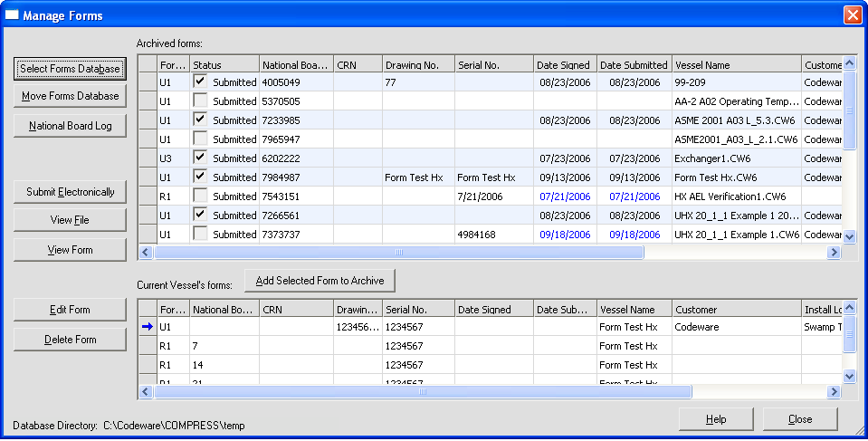Click archived forms scroll right arrow
The image size is (868, 441).
pyautogui.click(x=834, y=253)
